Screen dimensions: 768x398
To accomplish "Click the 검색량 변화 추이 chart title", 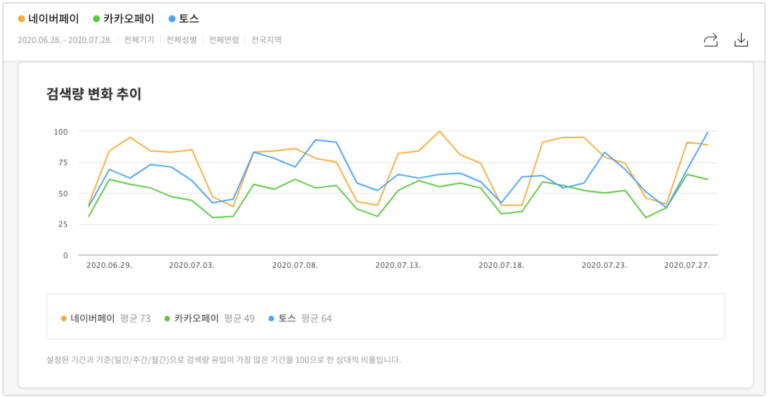I will pos(94,94).
